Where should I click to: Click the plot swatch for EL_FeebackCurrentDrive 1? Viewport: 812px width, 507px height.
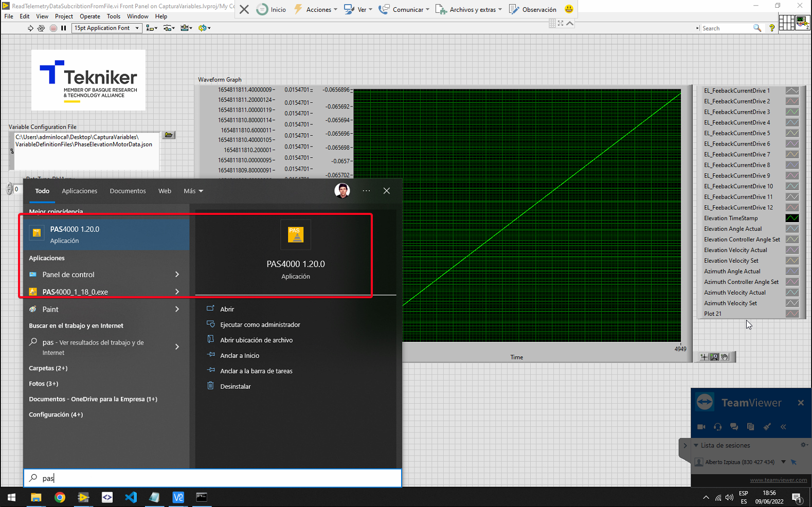792,90
